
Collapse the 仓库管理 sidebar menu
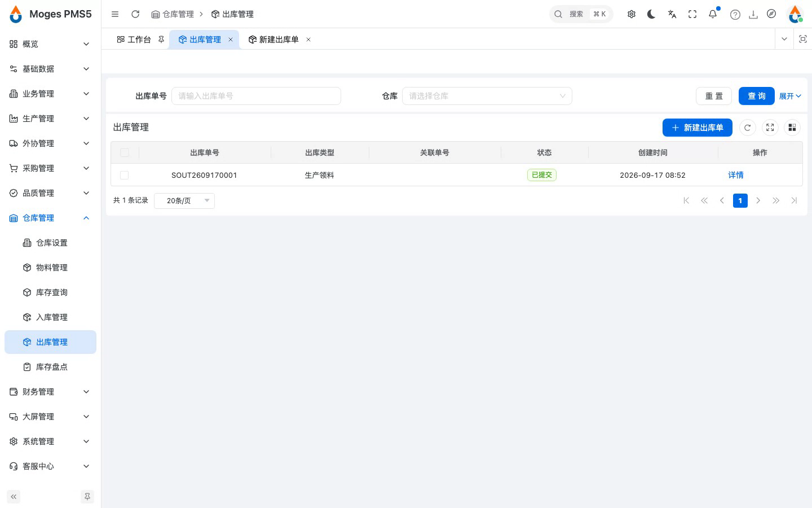pos(50,218)
